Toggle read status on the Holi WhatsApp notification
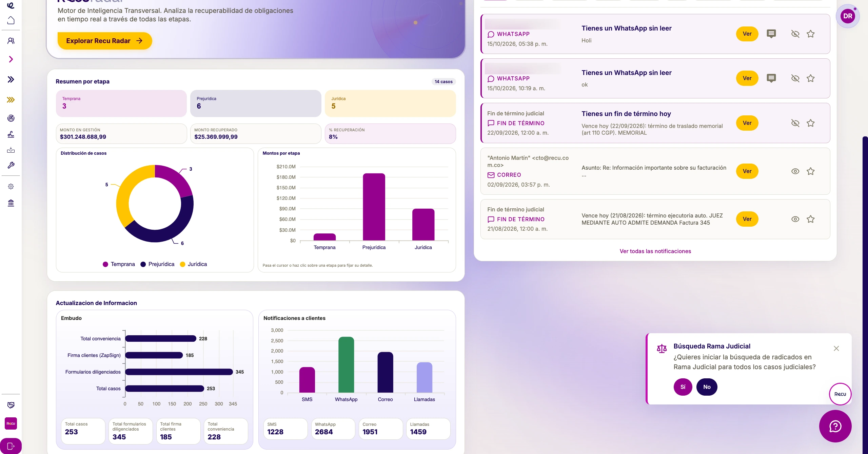868x454 pixels. click(795, 34)
